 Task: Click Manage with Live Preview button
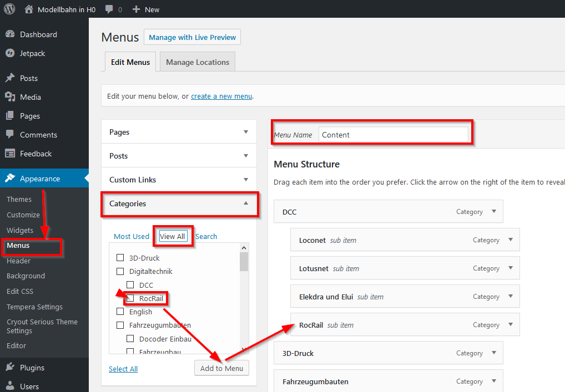point(193,37)
